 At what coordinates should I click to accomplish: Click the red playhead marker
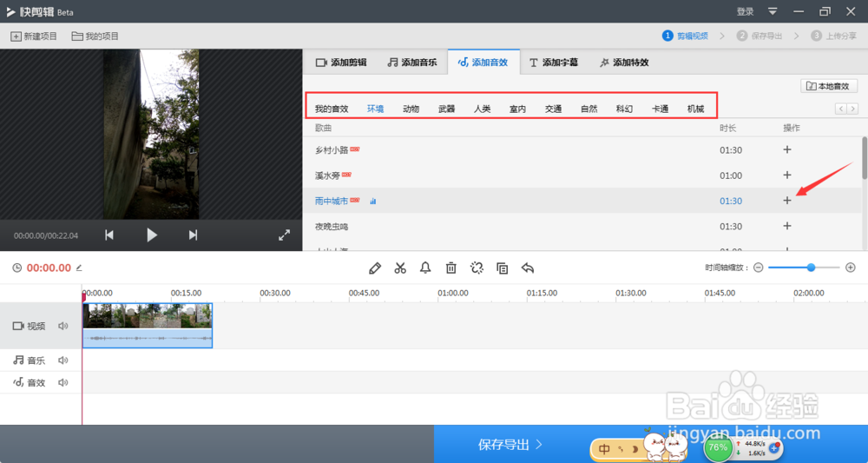(x=83, y=297)
